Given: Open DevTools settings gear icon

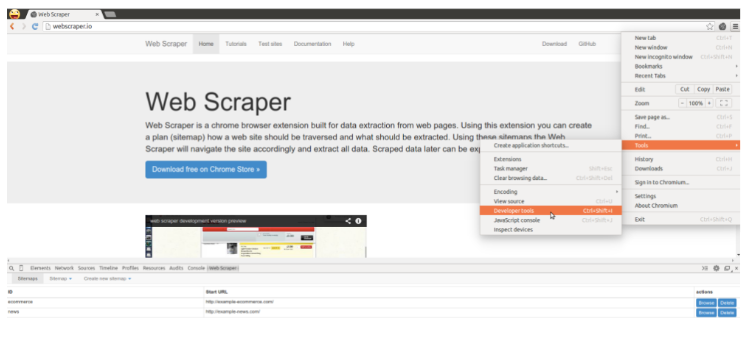Looking at the screenshot, I should point(716,268).
